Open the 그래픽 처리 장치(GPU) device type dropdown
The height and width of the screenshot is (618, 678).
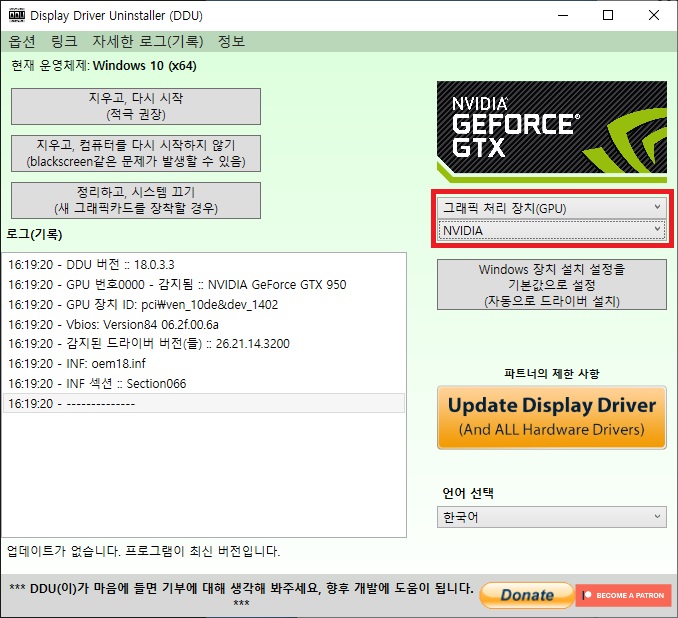click(x=552, y=208)
